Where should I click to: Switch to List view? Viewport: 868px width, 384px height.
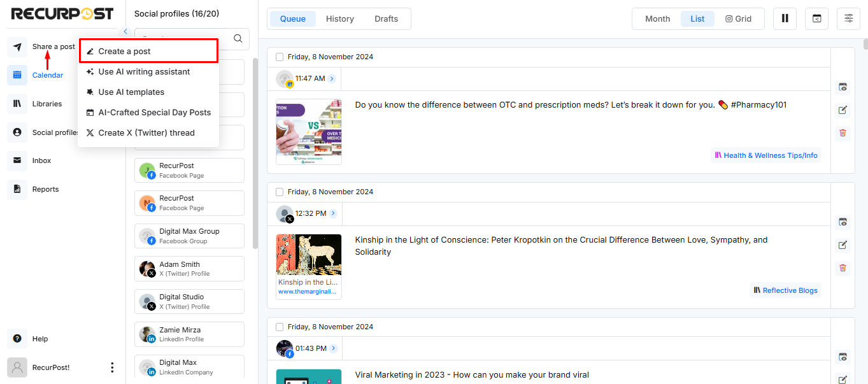(697, 19)
